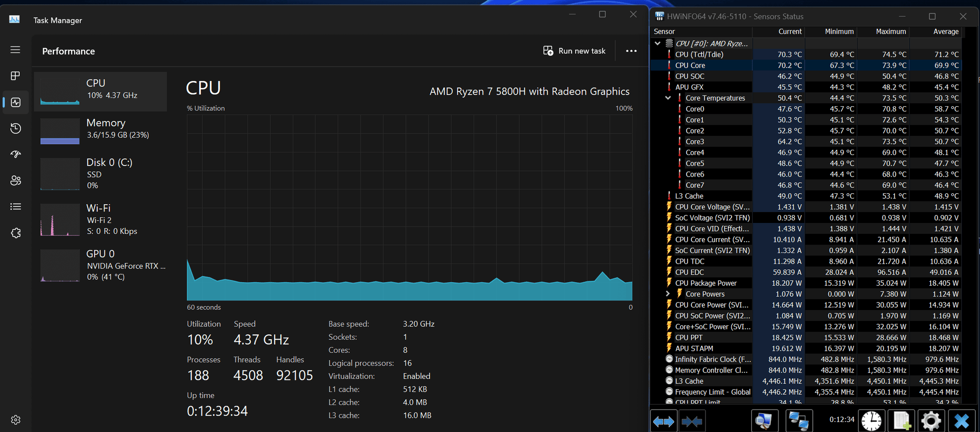Open App history page in Task Manager
The width and height of the screenshot is (980, 432).
click(15, 128)
